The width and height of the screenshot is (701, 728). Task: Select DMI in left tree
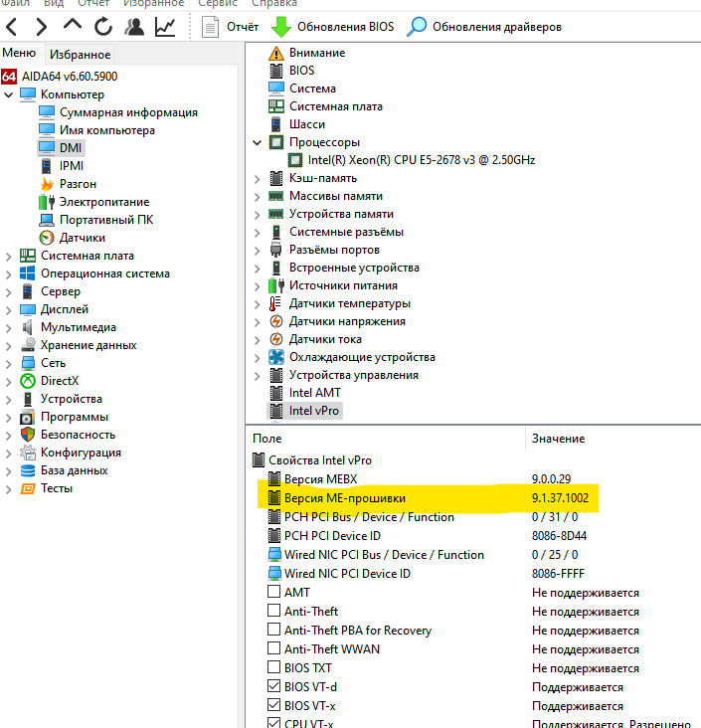(x=62, y=147)
